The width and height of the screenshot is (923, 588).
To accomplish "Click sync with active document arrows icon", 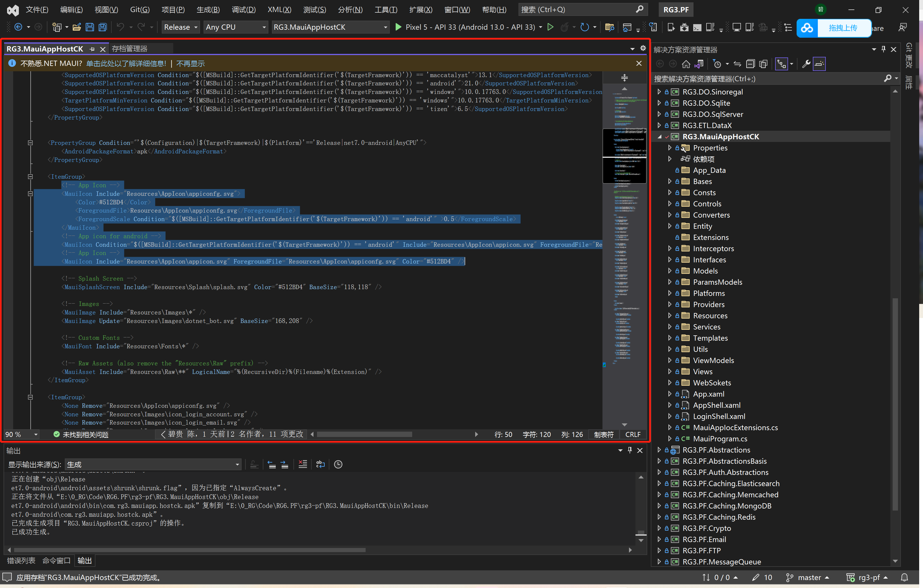I will coord(737,64).
